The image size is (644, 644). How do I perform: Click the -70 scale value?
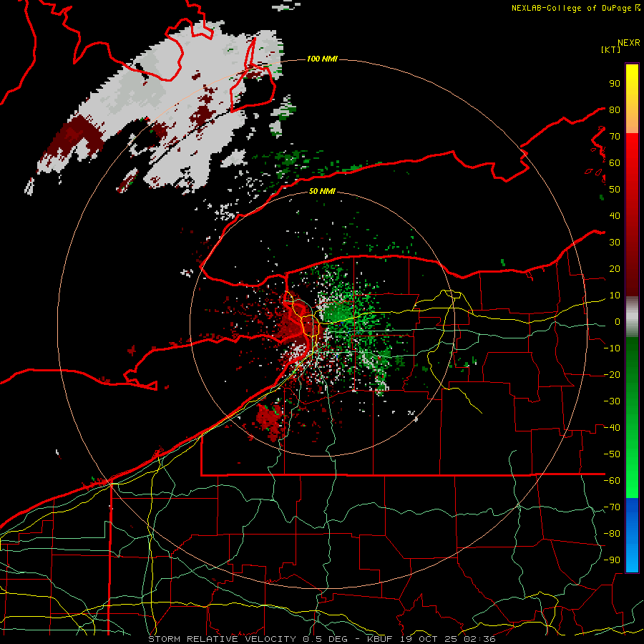612,507
